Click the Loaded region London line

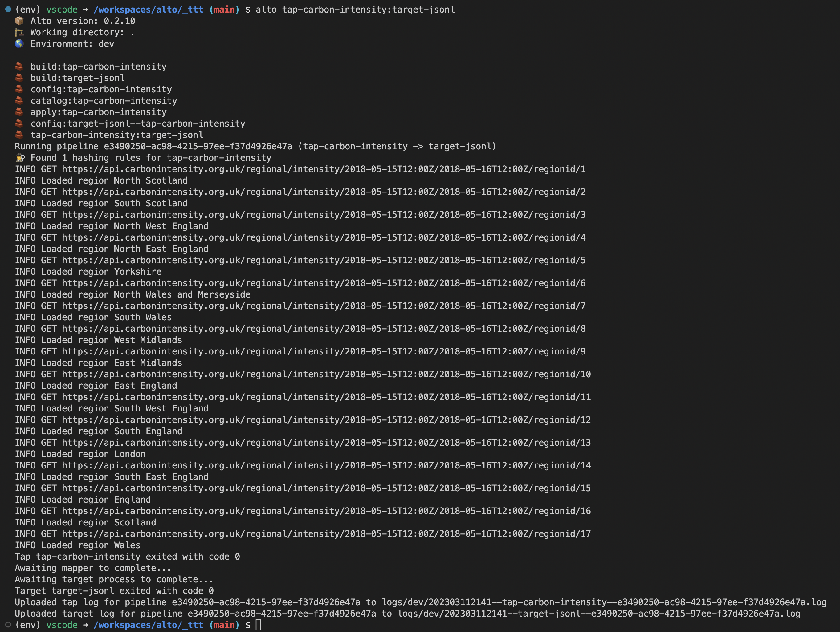click(80, 454)
